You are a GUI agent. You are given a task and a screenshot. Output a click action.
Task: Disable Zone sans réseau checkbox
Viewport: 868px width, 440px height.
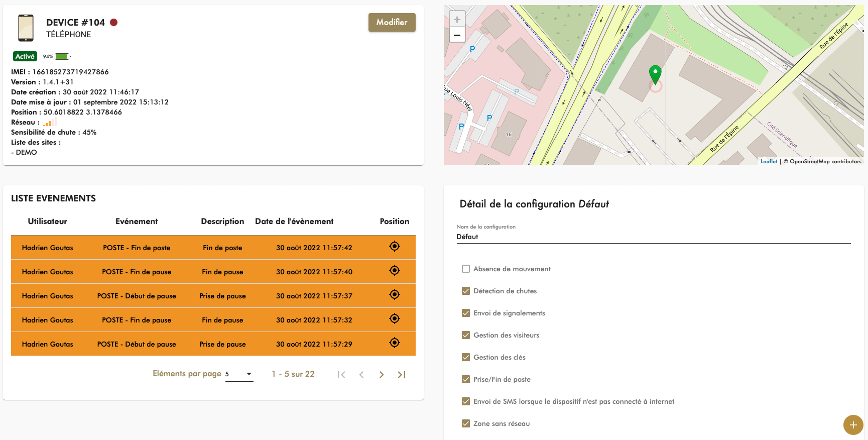tap(466, 423)
